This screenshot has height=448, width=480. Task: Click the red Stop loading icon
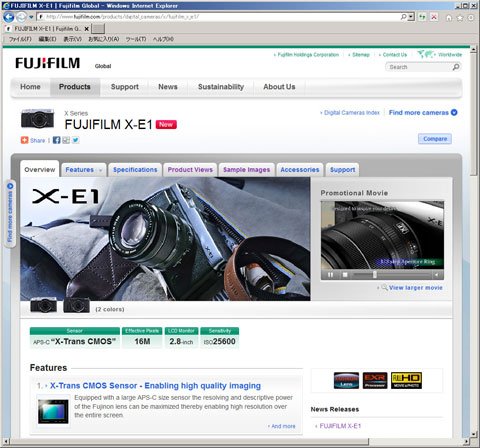point(434,17)
